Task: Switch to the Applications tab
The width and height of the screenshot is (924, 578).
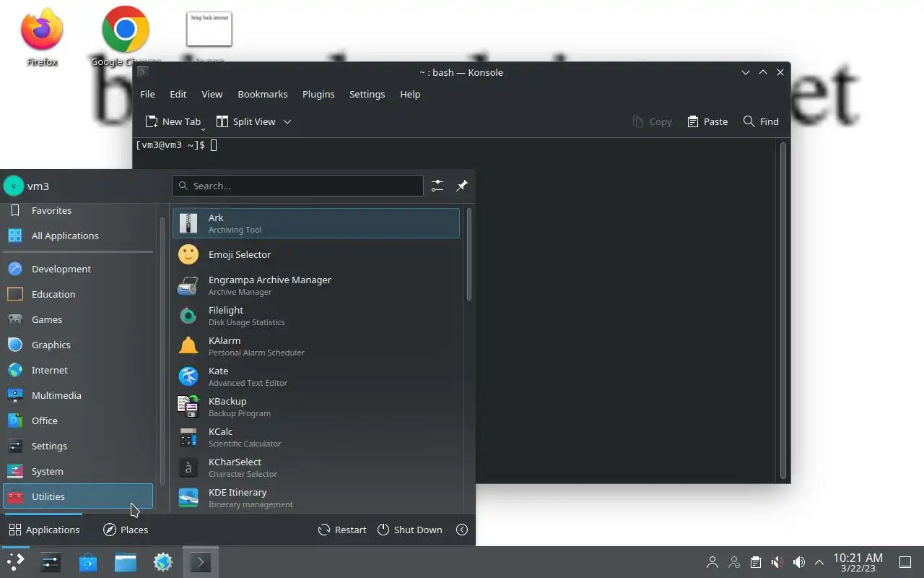Action: click(44, 530)
